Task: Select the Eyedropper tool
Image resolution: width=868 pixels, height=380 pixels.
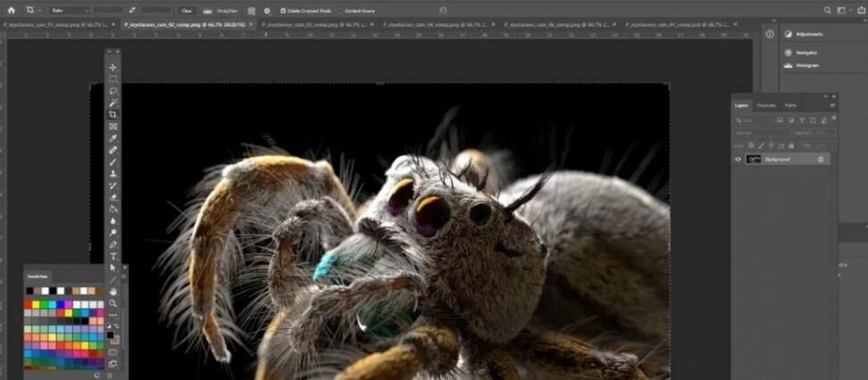Action: 113,139
